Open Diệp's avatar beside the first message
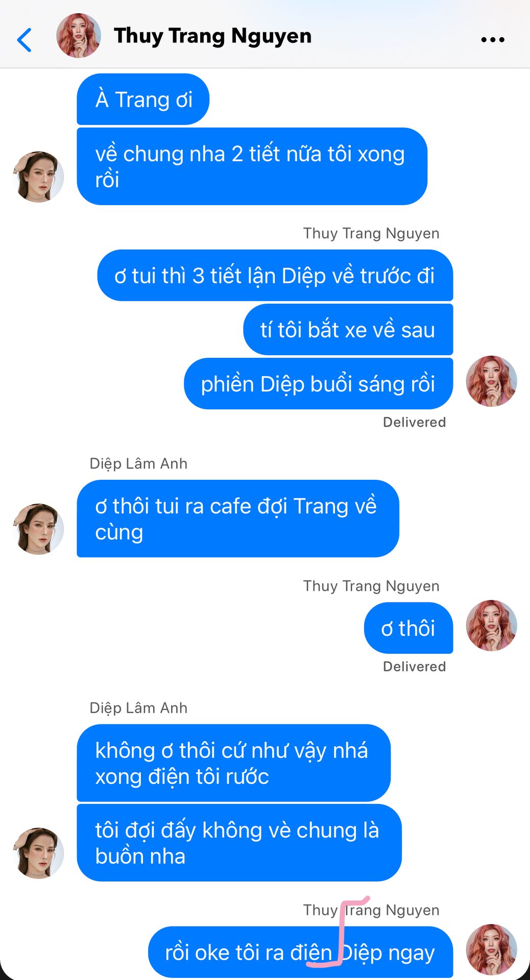 (38, 177)
